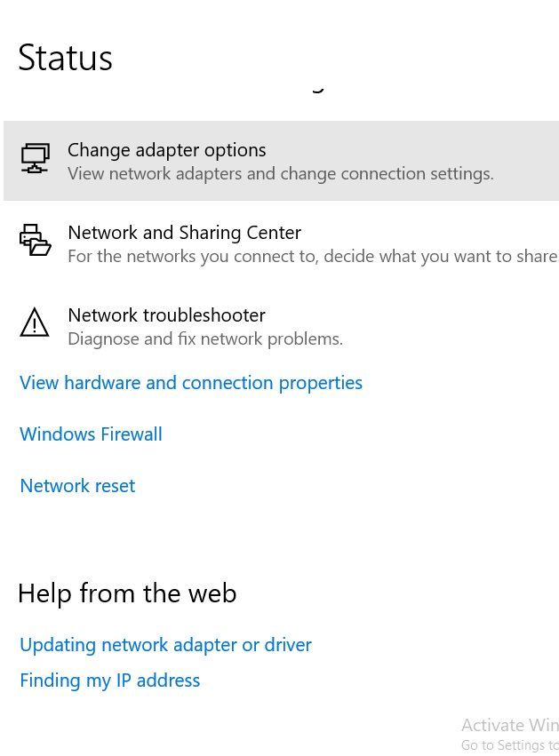Click 'View network adapters and change connection settings' text

[x=281, y=173]
